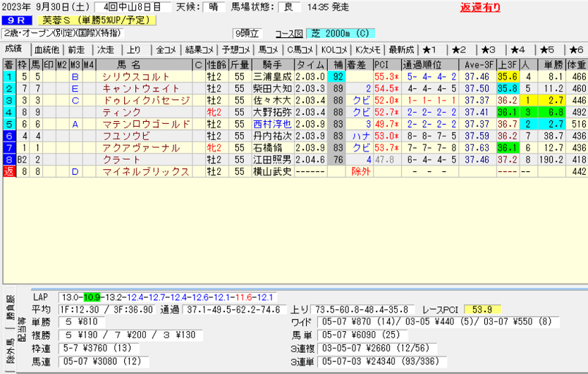This screenshot has width=588, height=374.
Task: Select the 最新成 tab
Action: pyautogui.click(x=401, y=49)
